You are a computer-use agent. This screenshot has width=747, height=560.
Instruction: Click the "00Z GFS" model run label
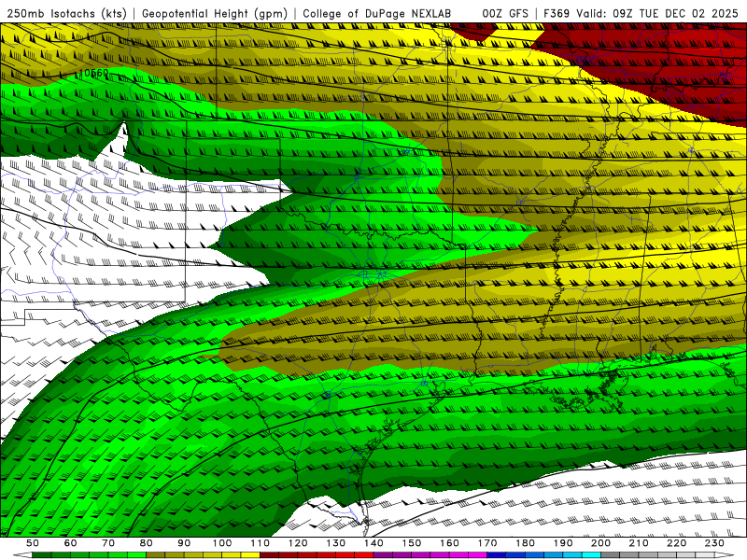pyautogui.click(x=505, y=13)
